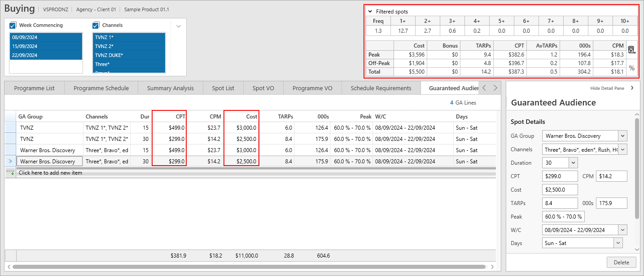Click the detail pane vertical scrollbar

(637, 168)
